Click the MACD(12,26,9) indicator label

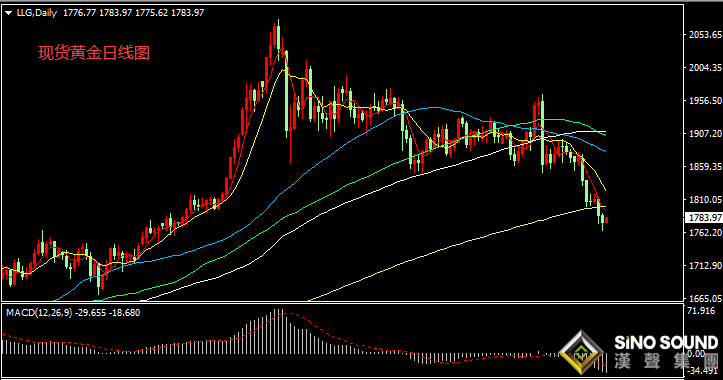click(x=39, y=313)
